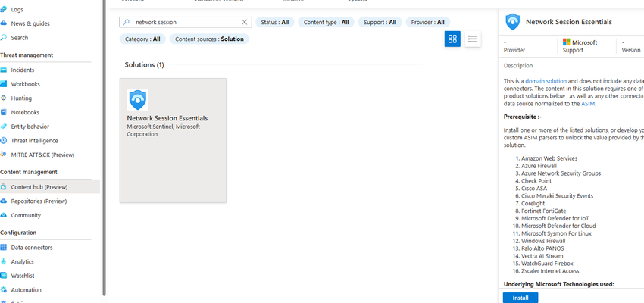
Task: Open the Status : All filter
Action: (x=275, y=22)
